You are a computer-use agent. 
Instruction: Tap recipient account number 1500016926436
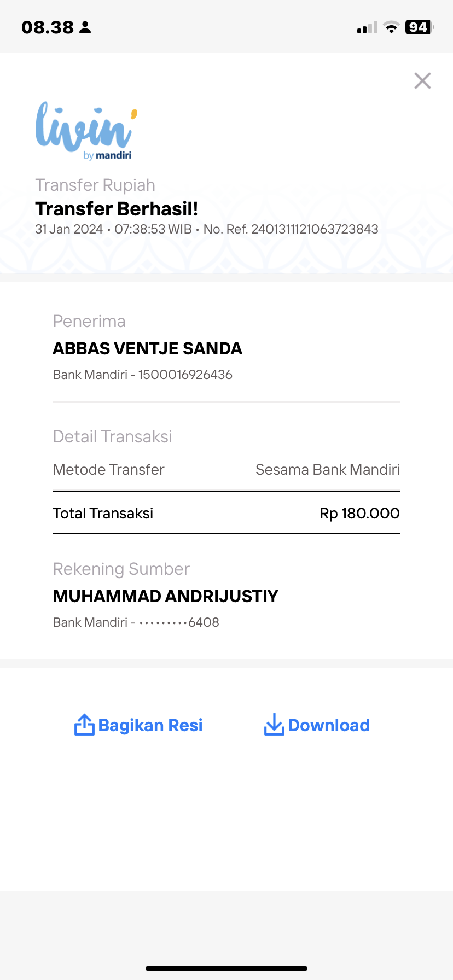coord(185,375)
